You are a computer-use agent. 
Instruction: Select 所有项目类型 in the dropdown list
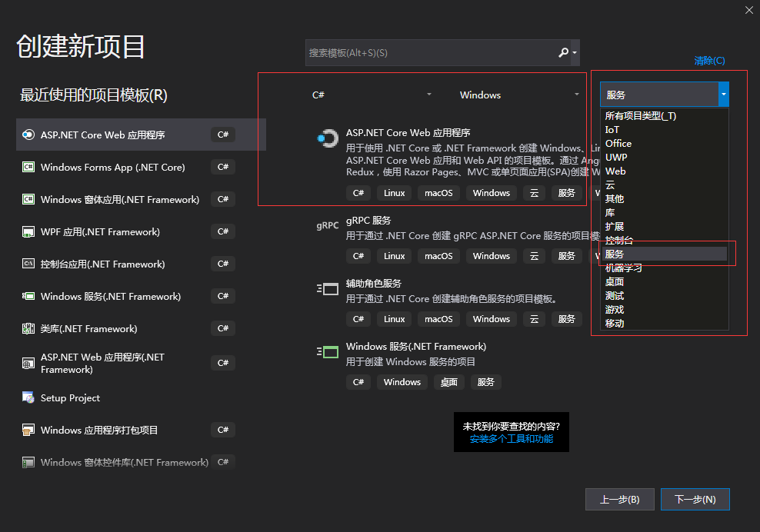tap(664, 116)
